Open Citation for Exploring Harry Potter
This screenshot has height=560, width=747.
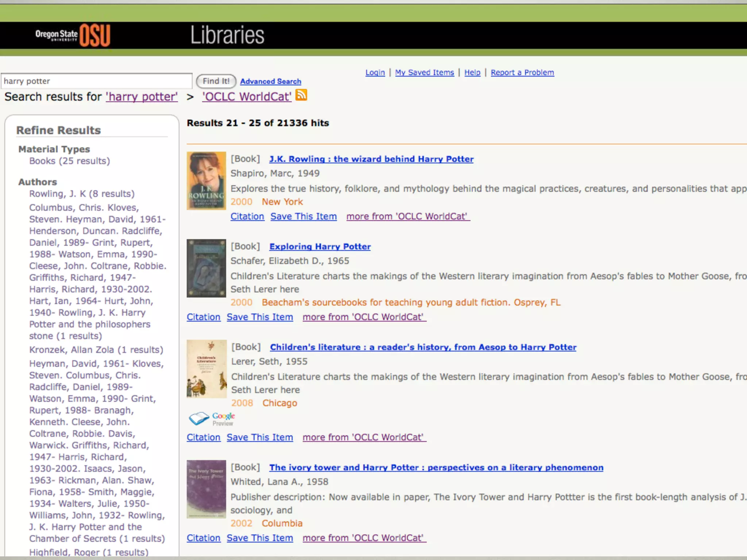click(x=203, y=317)
